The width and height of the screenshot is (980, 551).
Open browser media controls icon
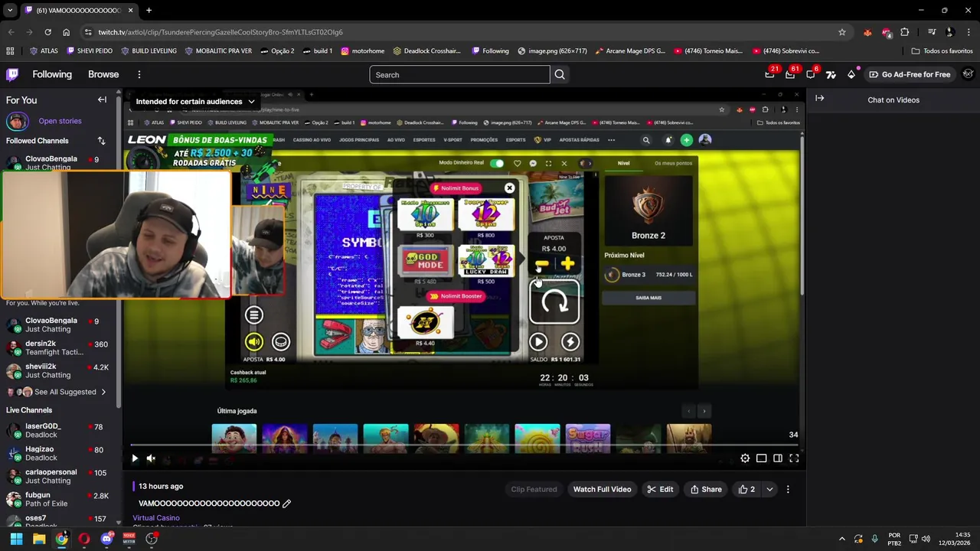(932, 32)
